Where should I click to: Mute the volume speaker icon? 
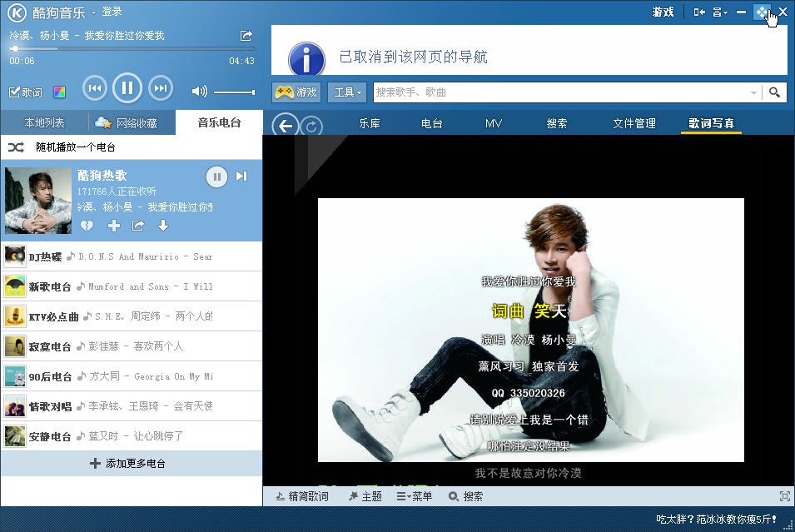point(199,92)
